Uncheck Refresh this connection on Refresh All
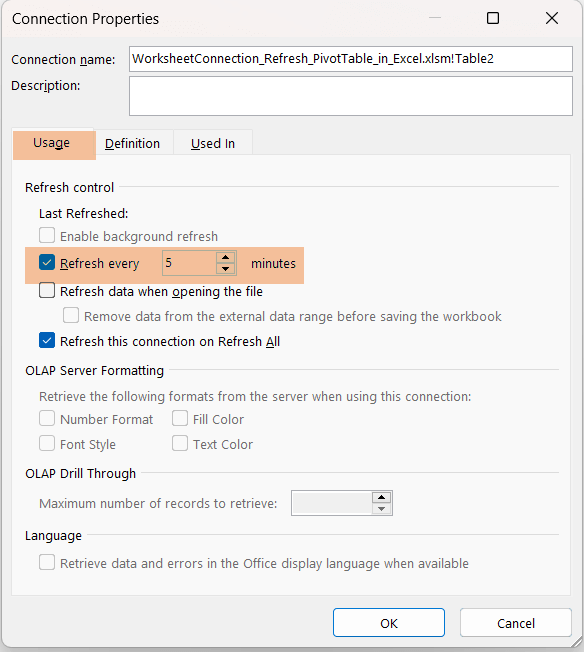Viewport: 584px width, 652px height. (47, 340)
